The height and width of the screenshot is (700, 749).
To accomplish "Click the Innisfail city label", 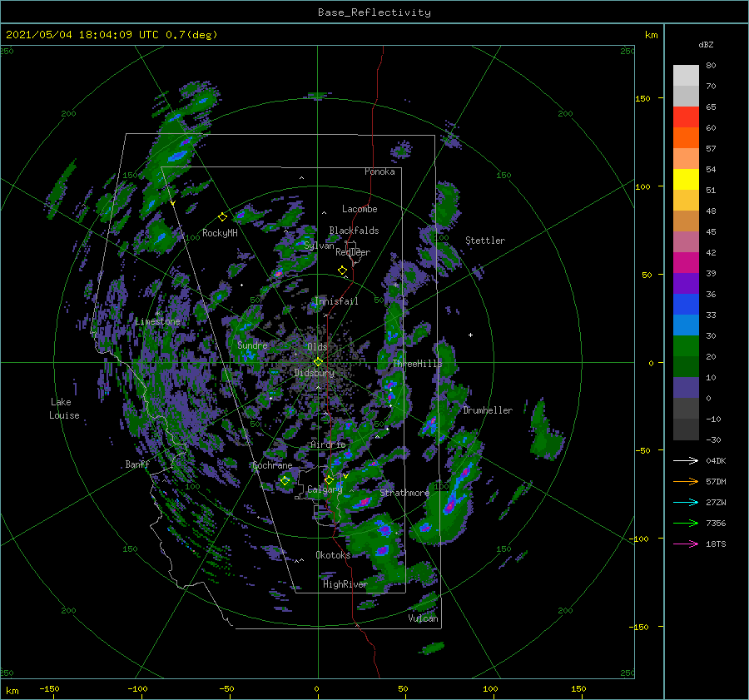I will [x=336, y=301].
